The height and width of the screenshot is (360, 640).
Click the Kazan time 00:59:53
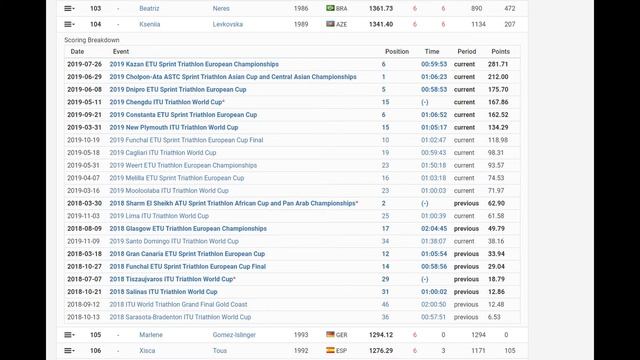click(434, 64)
